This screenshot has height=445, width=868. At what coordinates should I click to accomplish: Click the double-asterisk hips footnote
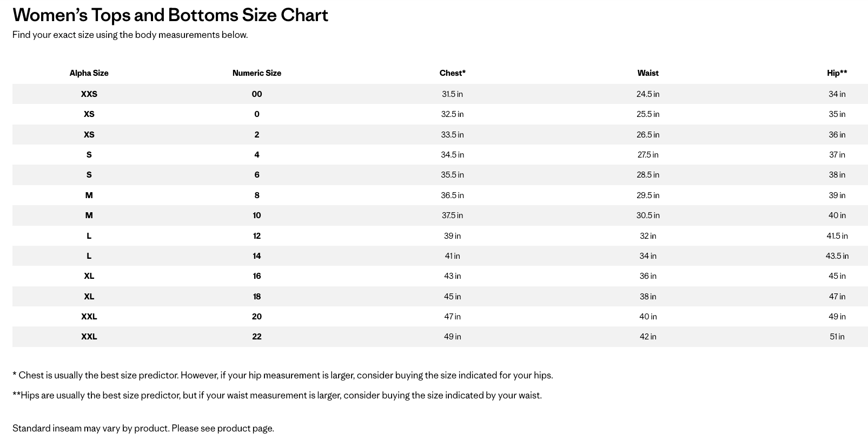click(277, 395)
